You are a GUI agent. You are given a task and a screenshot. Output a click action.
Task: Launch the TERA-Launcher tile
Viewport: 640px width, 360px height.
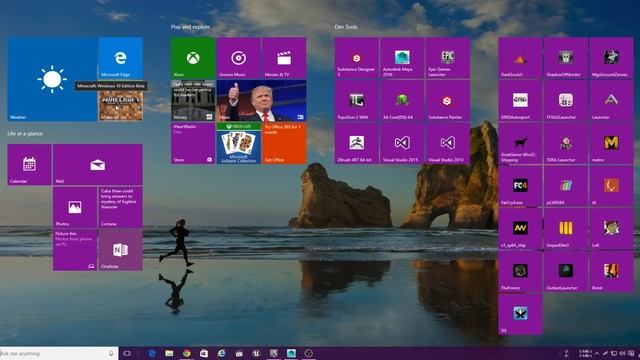click(566, 143)
